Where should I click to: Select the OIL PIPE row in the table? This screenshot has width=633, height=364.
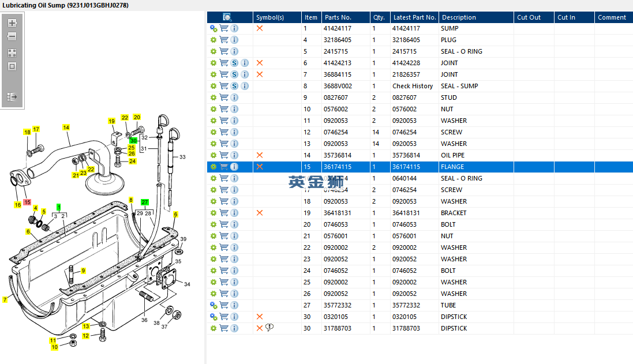click(452, 155)
